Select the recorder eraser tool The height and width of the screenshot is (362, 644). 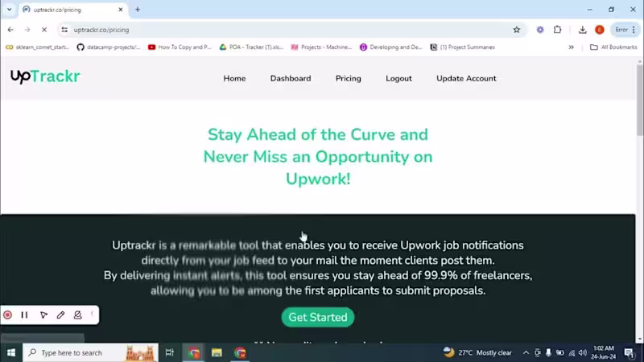click(77, 315)
